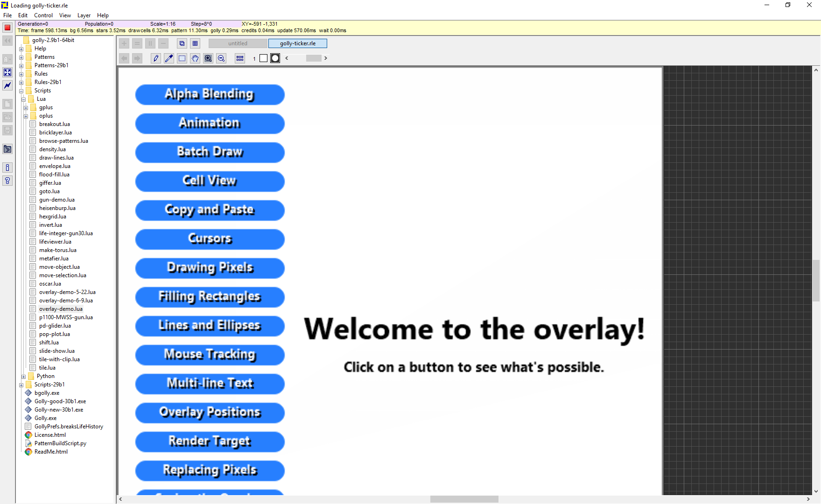Click the pattern Info icon
Image resolution: width=821 pixels, height=504 pixels.
click(7, 168)
